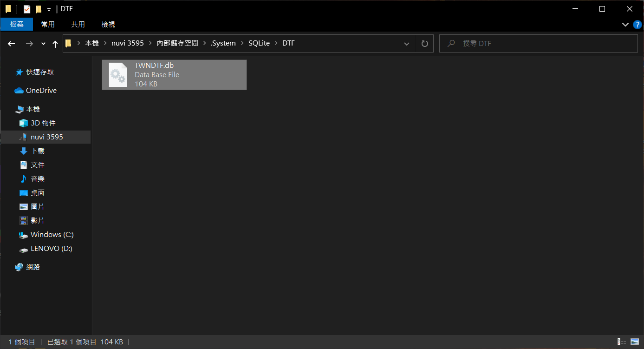644x349 pixels.
Task: Open the 音樂 music folder
Action: click(x=38, y=179)
